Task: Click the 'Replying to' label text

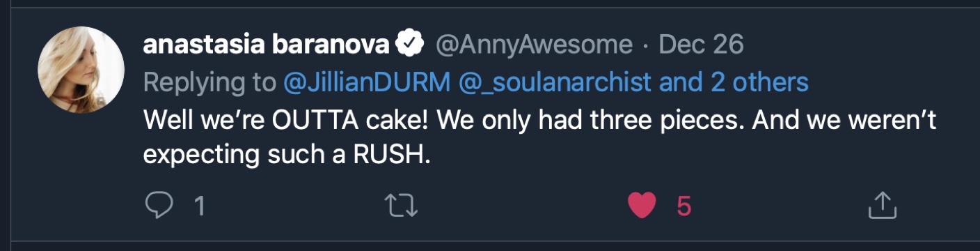Action: pos(210,84)
